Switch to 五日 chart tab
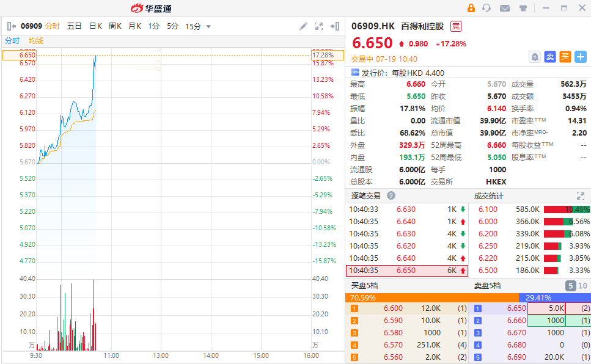The image size is (591, 364). pyautogui.click(x=74, y=26)
